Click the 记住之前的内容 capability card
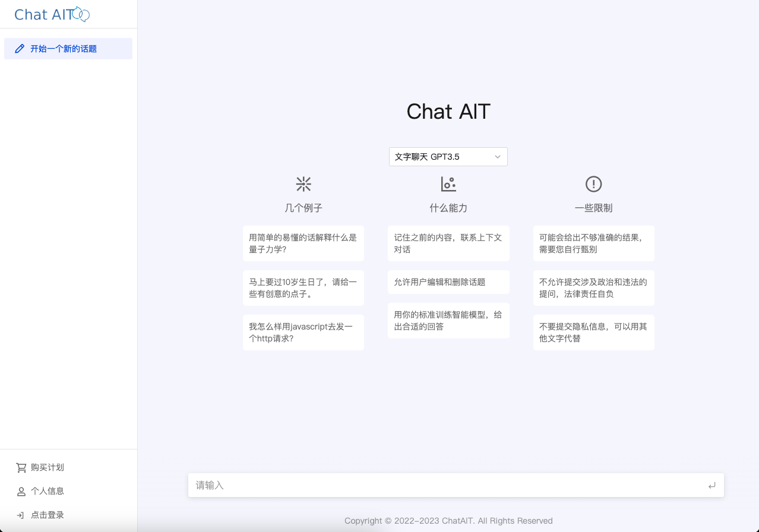 448,243
